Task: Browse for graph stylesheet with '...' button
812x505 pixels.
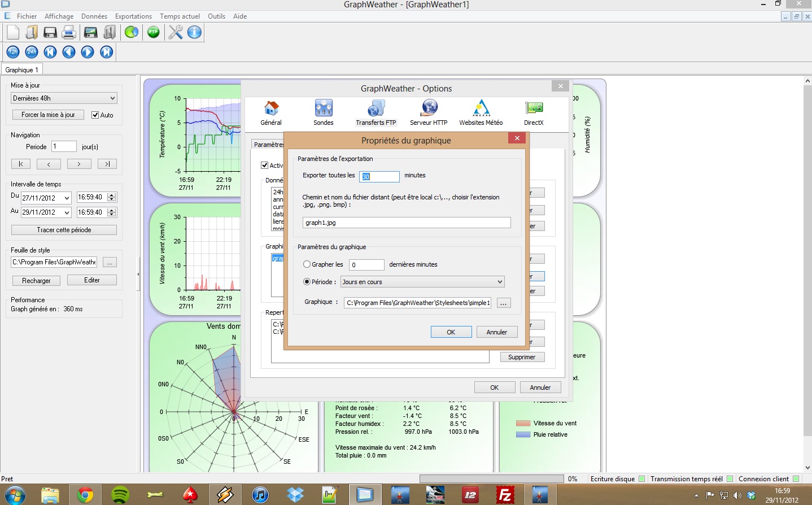Action: coord(503,303)
